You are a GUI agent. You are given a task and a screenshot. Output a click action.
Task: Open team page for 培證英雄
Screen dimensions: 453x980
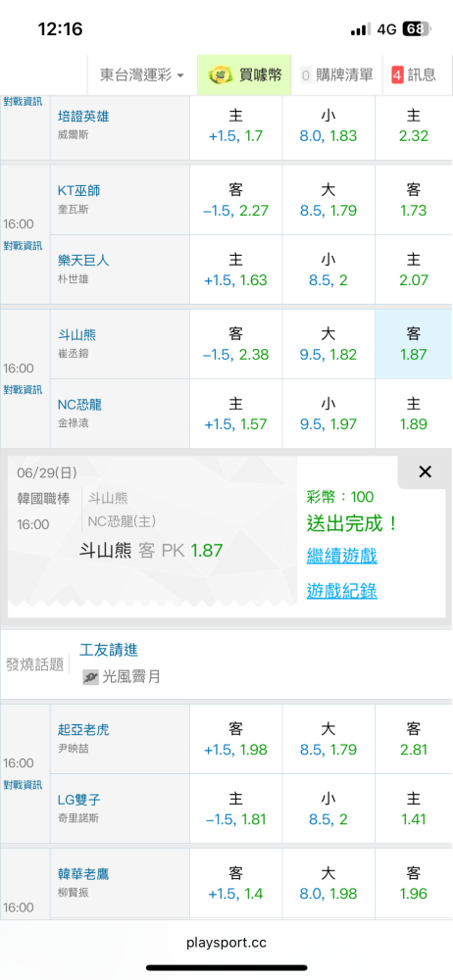(83, 117)
